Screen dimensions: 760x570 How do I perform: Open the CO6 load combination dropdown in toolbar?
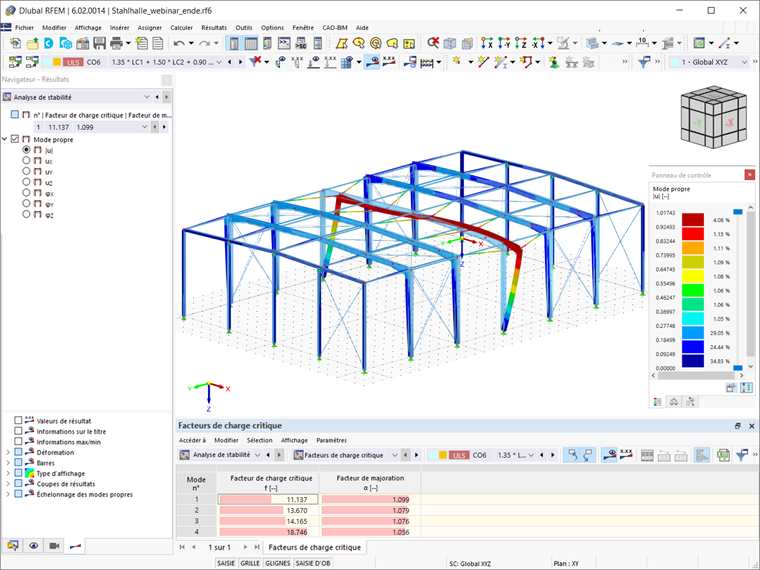[x=219, y=62]
